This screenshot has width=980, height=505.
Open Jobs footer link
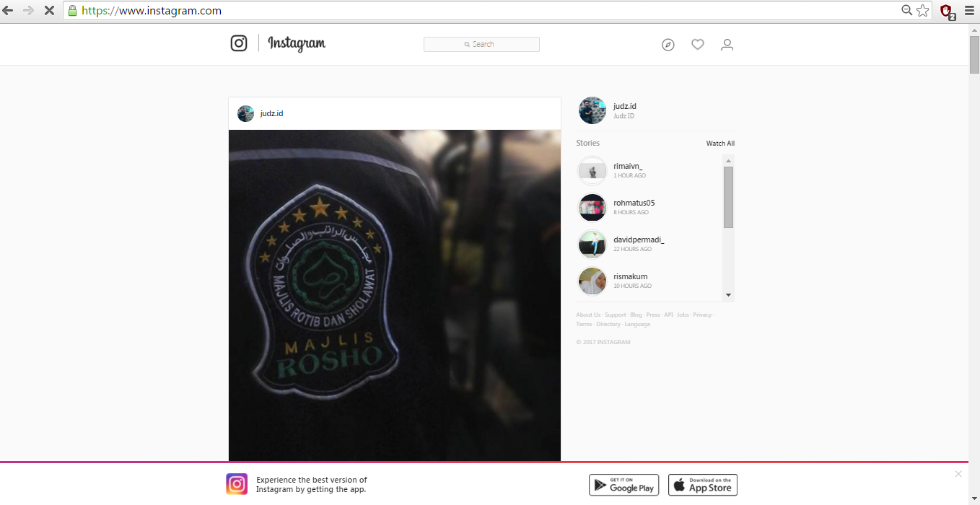(683, 315)
